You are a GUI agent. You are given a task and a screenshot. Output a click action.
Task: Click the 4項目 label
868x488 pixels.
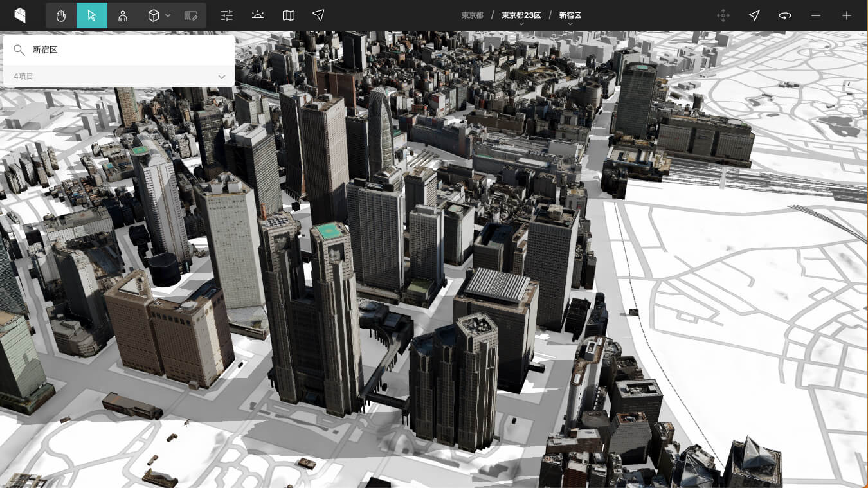coord(23,77)
